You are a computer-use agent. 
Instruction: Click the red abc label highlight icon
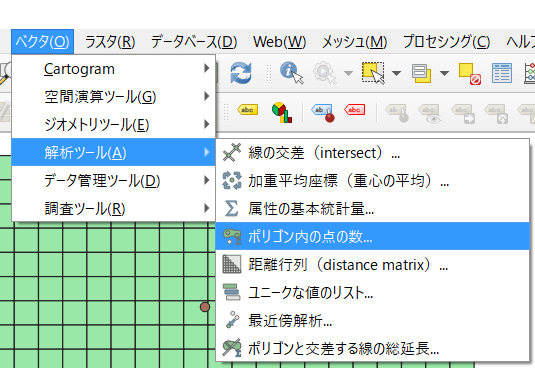pyautogui.click(x=355, y=110)
